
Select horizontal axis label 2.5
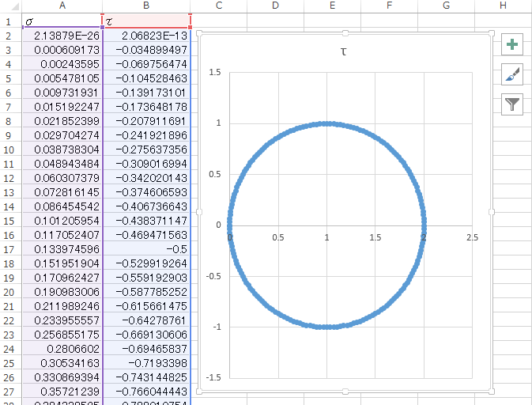tap(472, 237)
